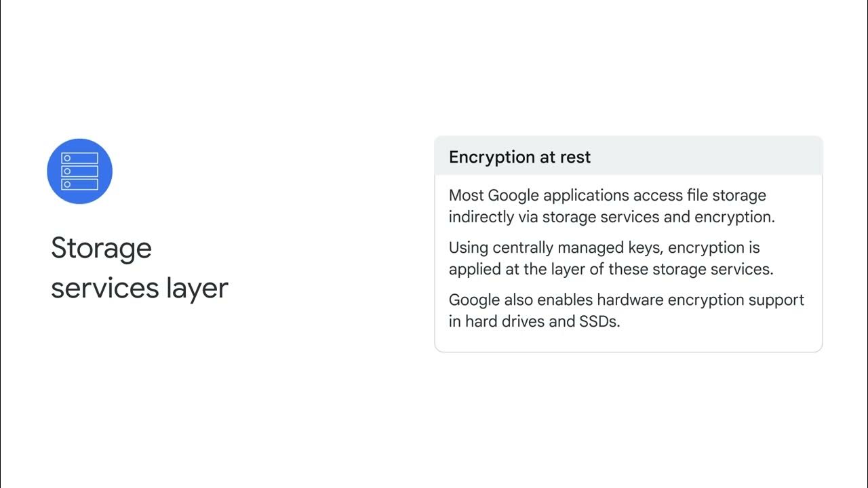
Task: Click the paragraph starting "Most Google applications"
Action: pos(612,206)
